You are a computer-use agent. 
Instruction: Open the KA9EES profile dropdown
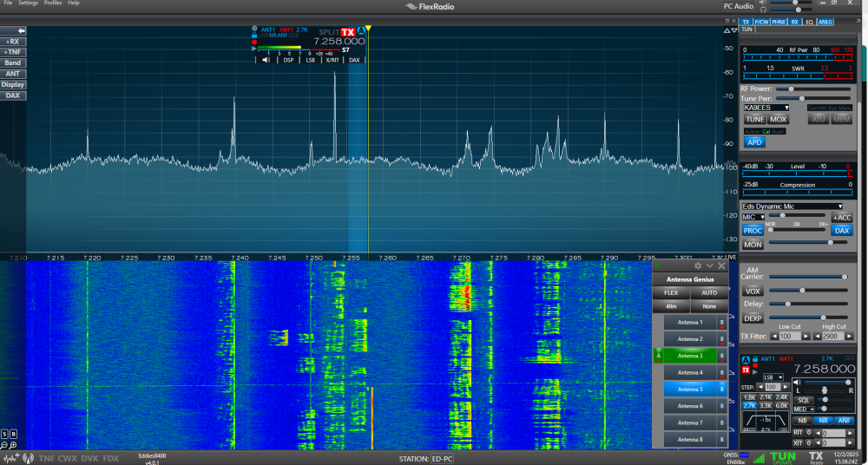coord(766,108)
